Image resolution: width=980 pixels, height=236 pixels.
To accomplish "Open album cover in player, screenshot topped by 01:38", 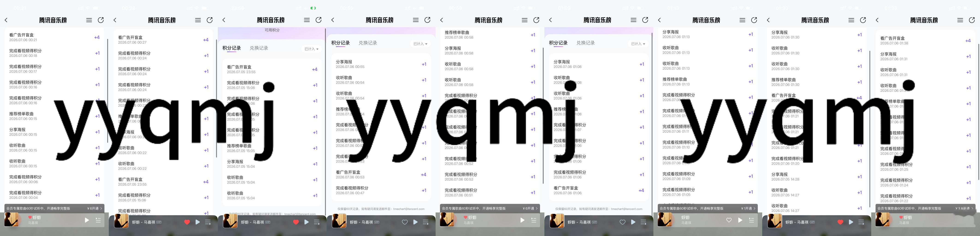I will click(x=883, y=219).
